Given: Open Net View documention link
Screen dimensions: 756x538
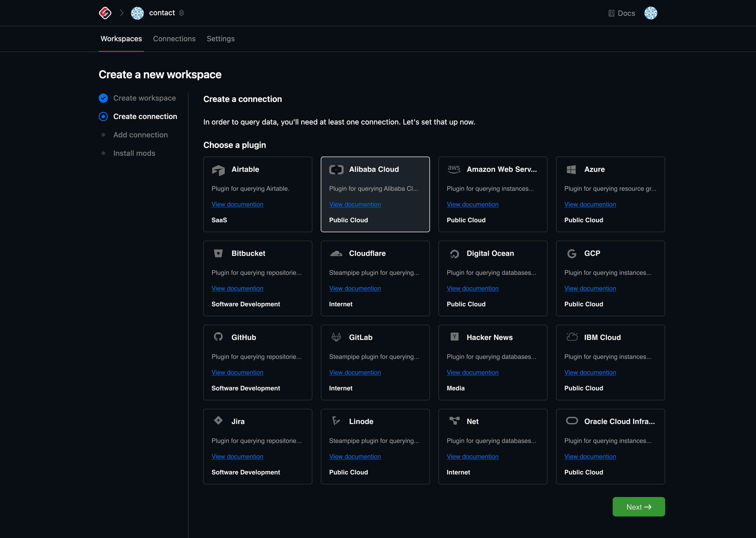Looking at the screenshot, I should 472,457.
